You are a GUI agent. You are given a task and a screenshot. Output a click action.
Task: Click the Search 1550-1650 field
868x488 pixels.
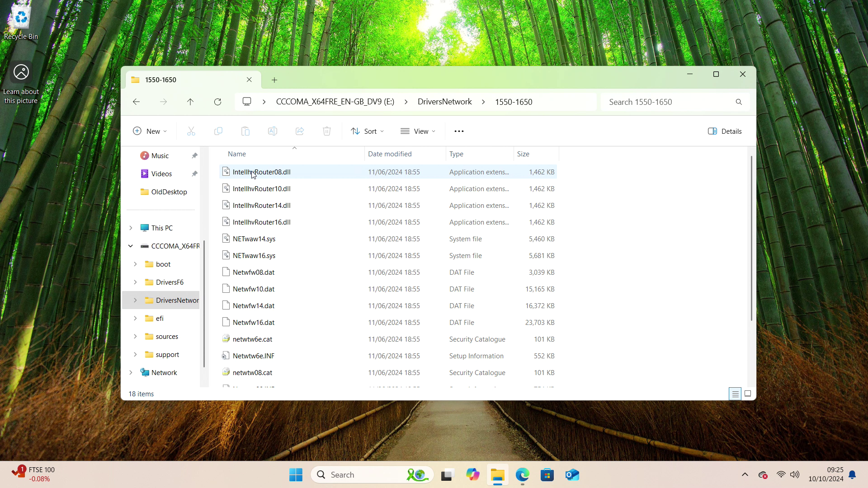point(675,102)
